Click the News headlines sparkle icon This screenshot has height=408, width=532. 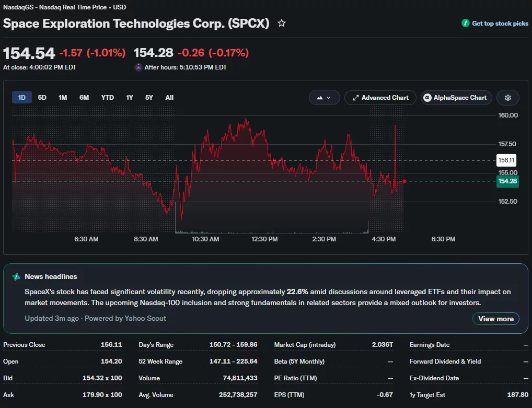tap(16, 277)
